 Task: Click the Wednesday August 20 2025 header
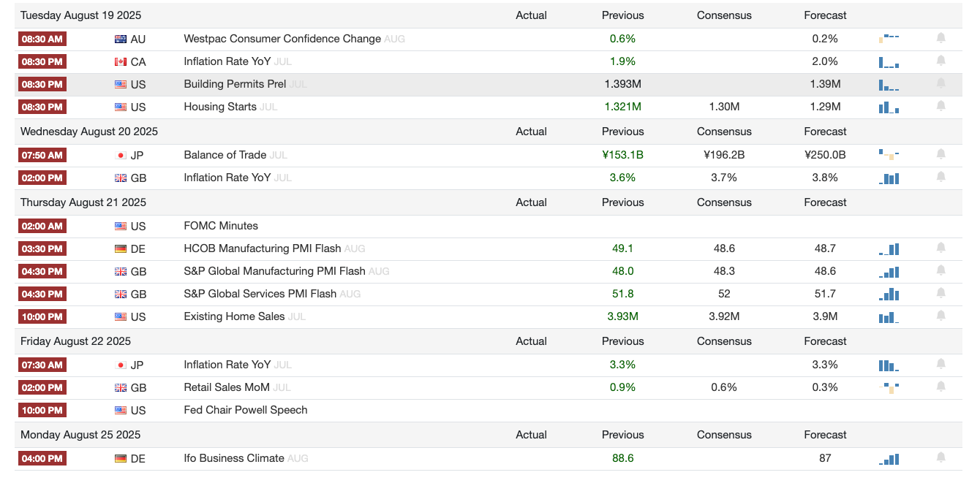click(x=89, y=132)
